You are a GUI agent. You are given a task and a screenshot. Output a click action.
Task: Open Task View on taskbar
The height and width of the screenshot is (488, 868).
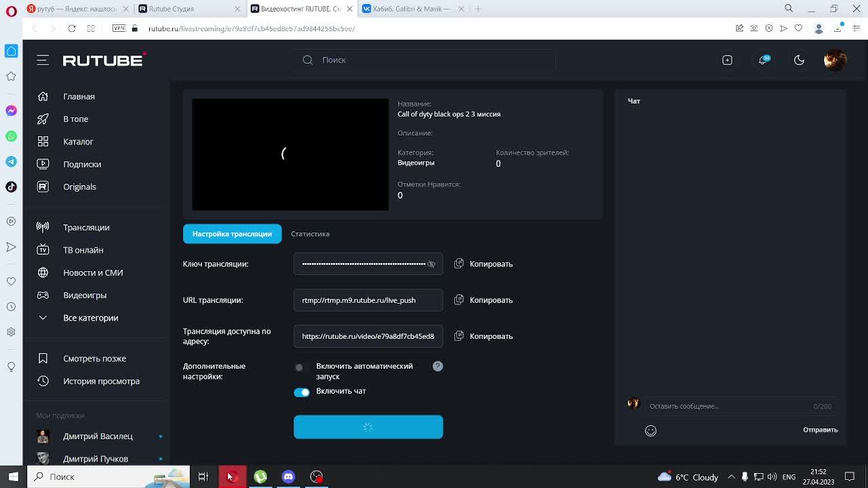pos(203,476)
